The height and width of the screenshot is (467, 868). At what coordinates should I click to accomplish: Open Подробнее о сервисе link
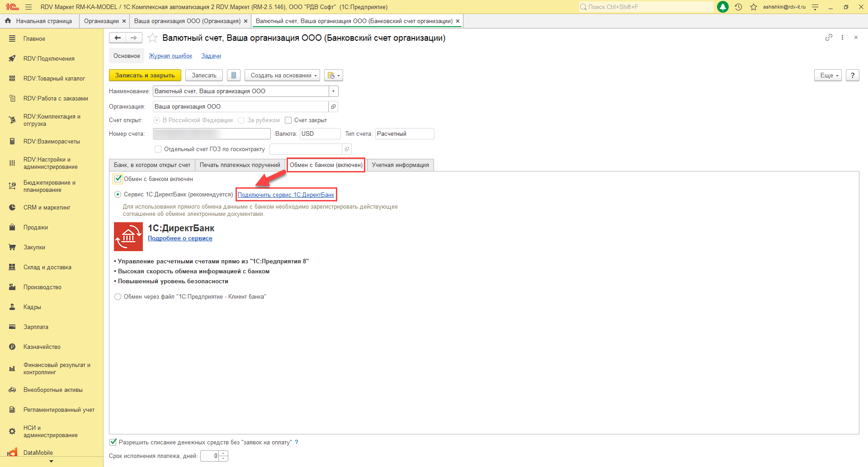180,238
